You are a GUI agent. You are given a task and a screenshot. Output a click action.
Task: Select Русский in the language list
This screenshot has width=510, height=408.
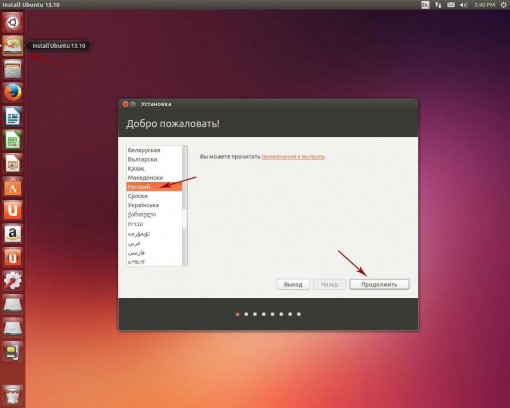[x=154, y=187]
